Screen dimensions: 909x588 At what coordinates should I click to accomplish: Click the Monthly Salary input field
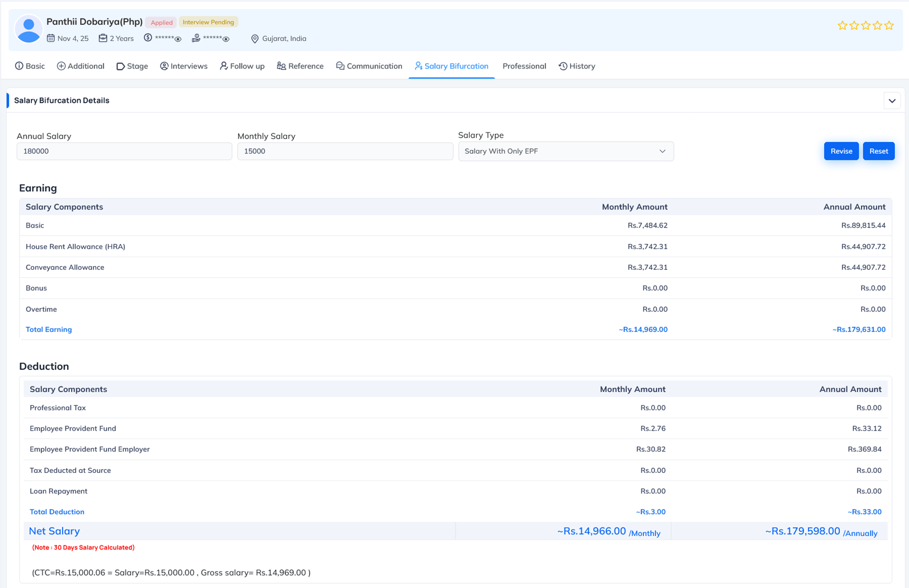click(x=345, y=151)
